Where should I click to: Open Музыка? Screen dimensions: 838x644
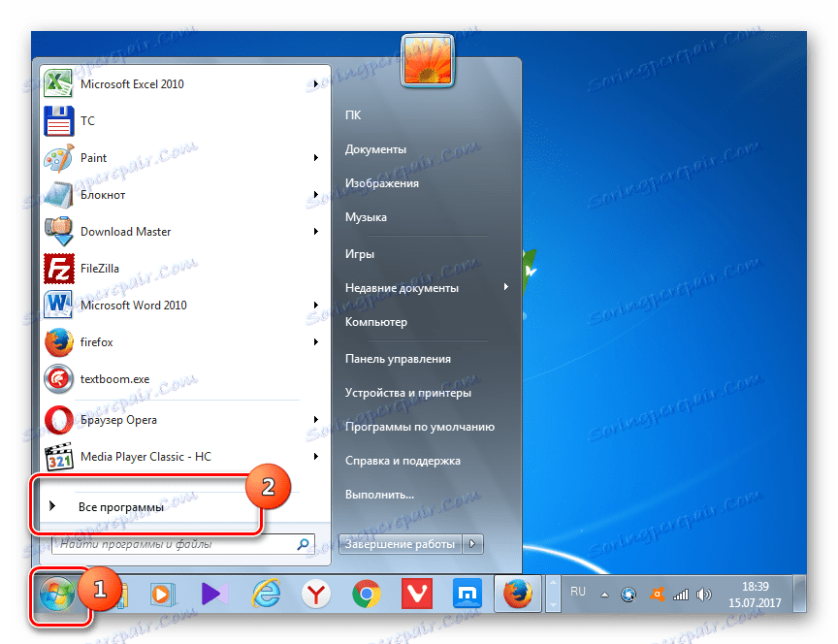tap(366, 217)
